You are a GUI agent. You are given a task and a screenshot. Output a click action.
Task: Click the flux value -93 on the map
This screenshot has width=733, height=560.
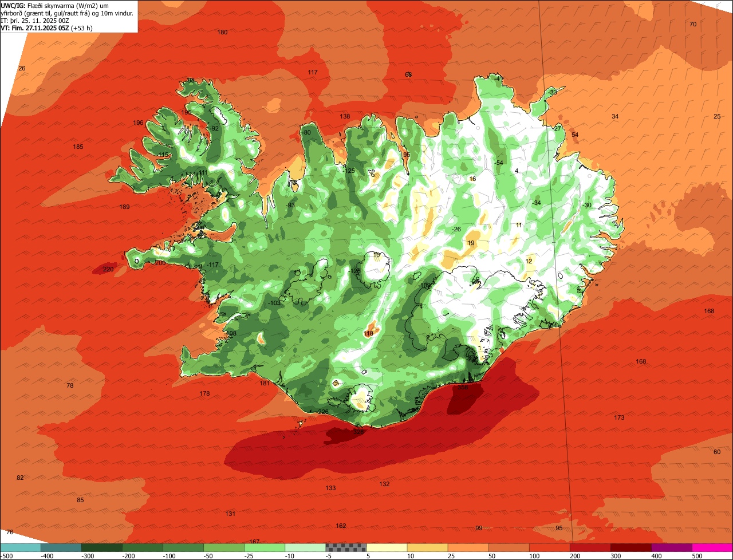pos(290,205)
